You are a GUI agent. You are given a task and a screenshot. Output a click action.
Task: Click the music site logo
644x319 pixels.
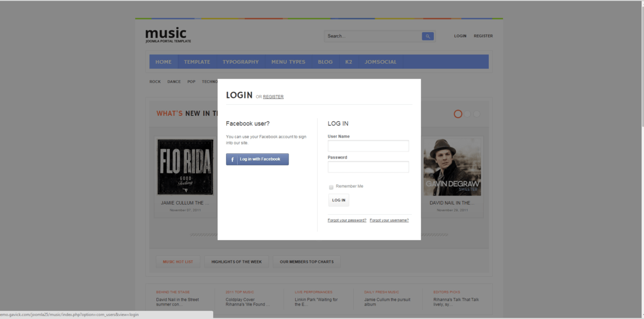(x=168, y=35)
